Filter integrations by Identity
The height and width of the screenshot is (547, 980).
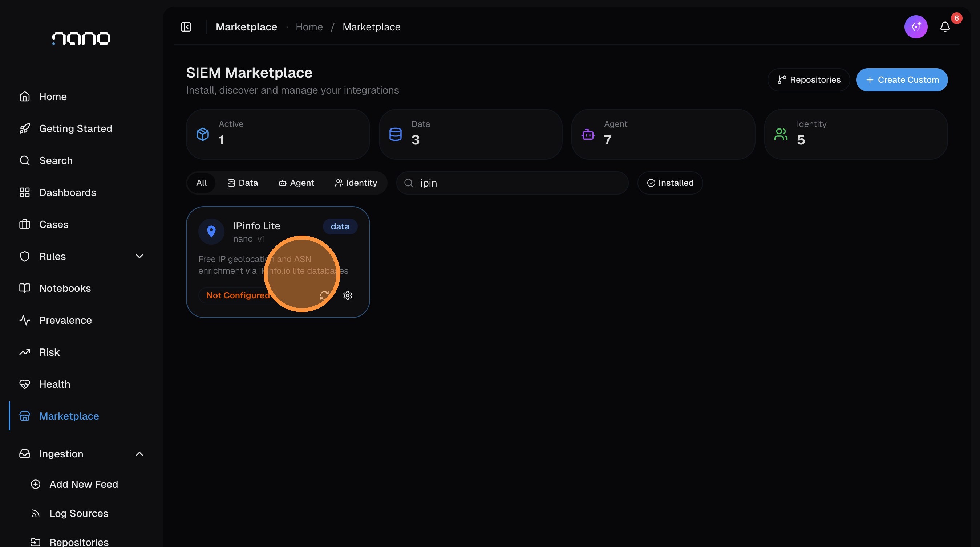pyautogui.click(x=356, y=183)
